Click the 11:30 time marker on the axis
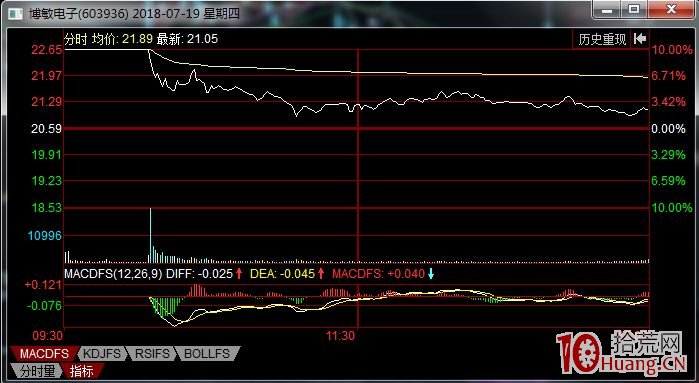This screenshot has width=699, height=383. pyautogui.click(x=341, y=336)
